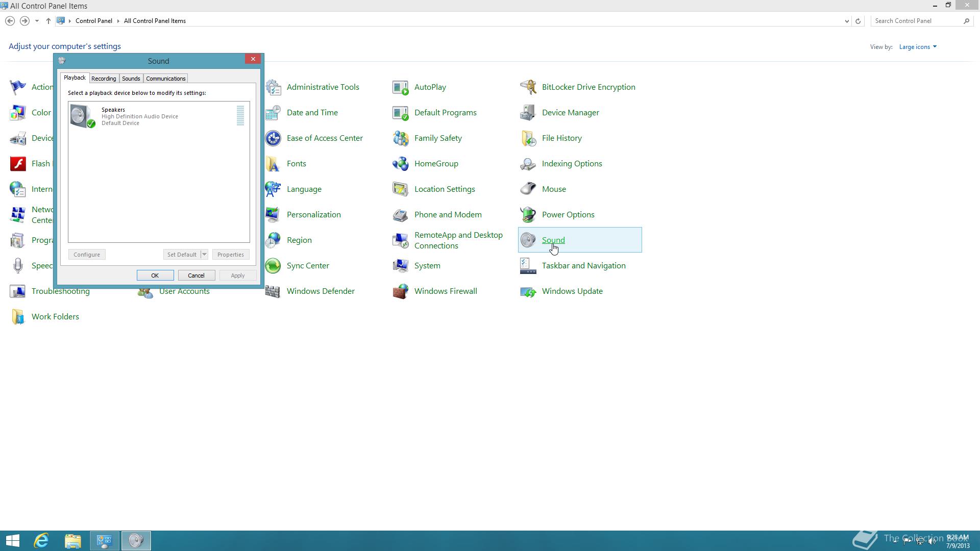Click the Set Default button
The height and width of the screenshot is (551, 980).
point(182,255)
